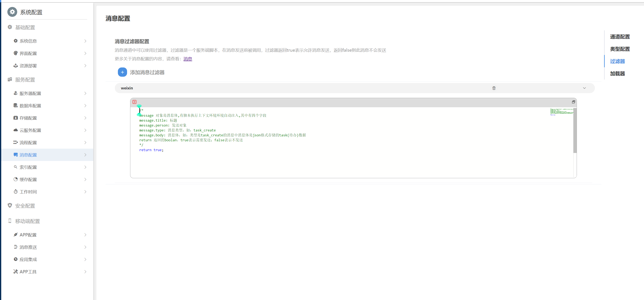Image resolution: width=644 pixels, height=300 pixels.
Task: Click the red script icon in editor header
Action: tap(134, 102)
